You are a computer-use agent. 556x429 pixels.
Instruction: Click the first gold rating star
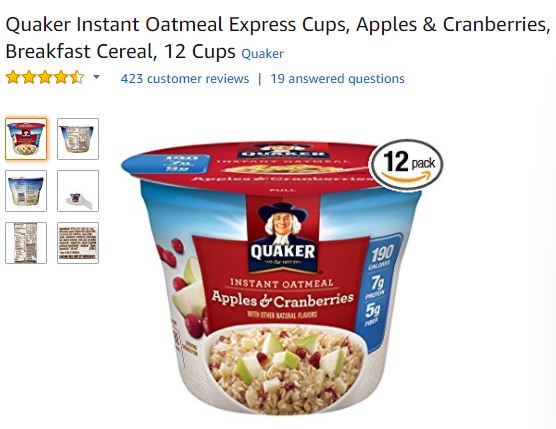click(x=13, y=77)
